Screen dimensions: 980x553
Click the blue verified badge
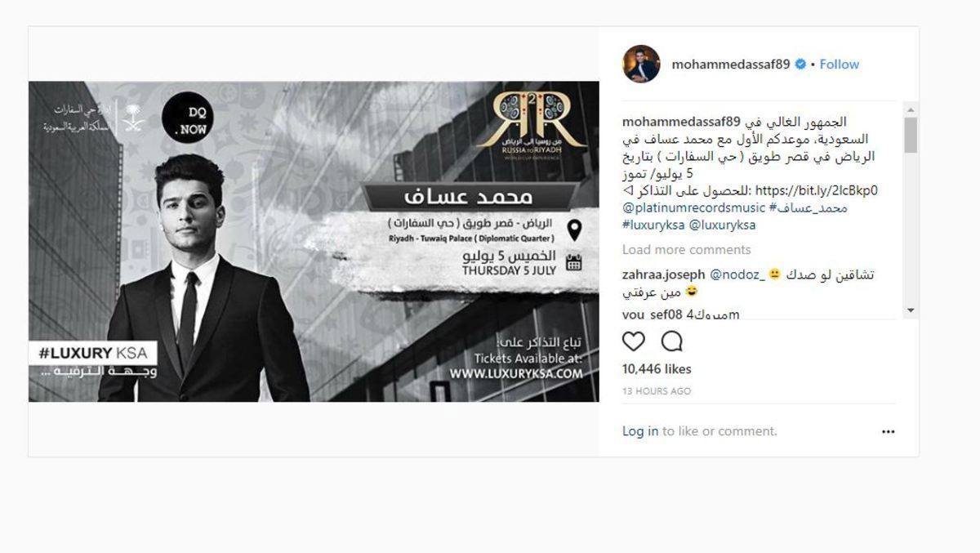click(x=801, y=65)
